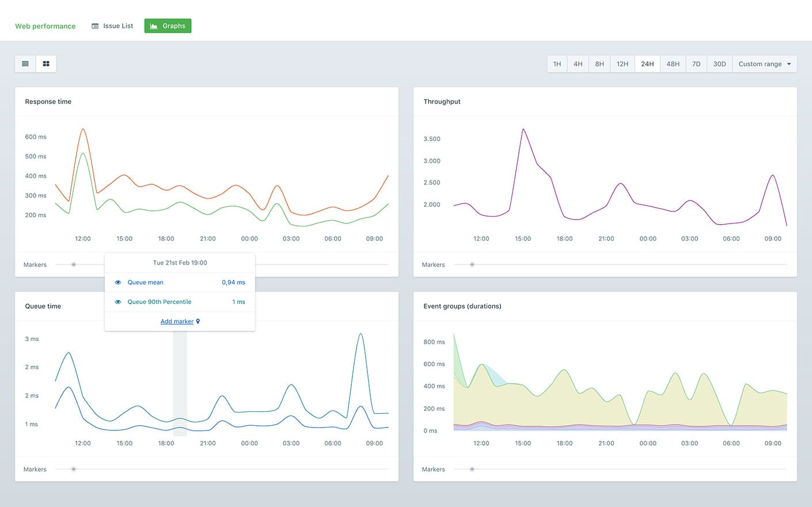Open the Web performance link
The width and height of the screenshot is (812, 507).
(45, 26)
